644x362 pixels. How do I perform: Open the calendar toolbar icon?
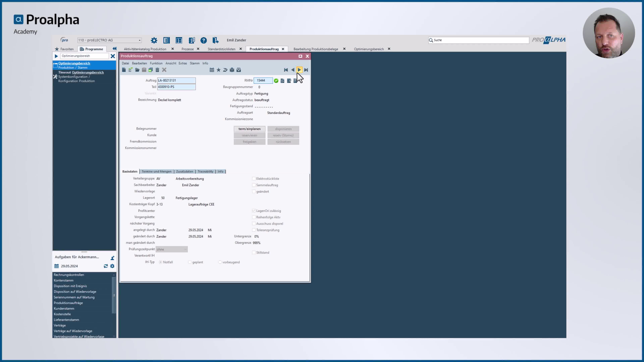(x=212, y=70)
